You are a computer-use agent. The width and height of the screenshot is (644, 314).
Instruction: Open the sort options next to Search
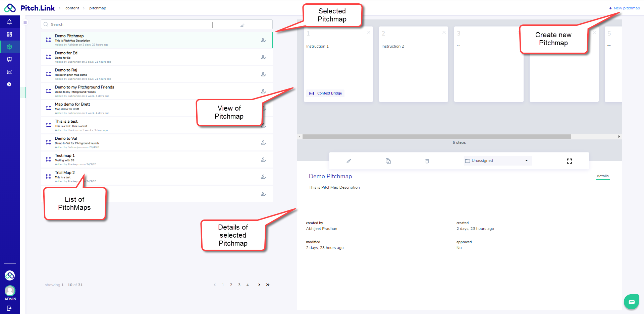[x=243, y=25]
